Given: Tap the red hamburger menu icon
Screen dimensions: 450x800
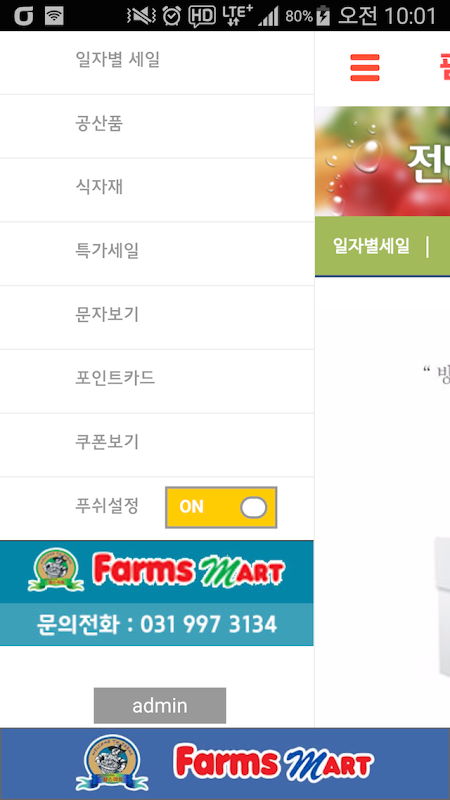Looking at the screenshot, I should [x=365, y=67].
